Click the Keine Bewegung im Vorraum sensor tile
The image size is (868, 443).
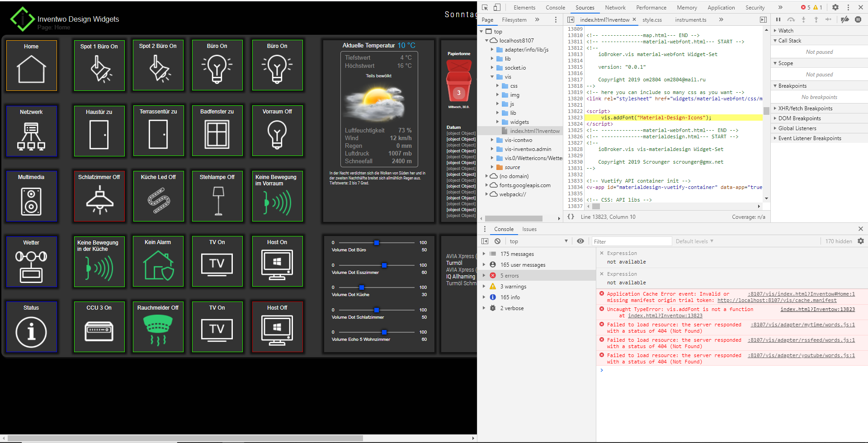coord(277,196)
